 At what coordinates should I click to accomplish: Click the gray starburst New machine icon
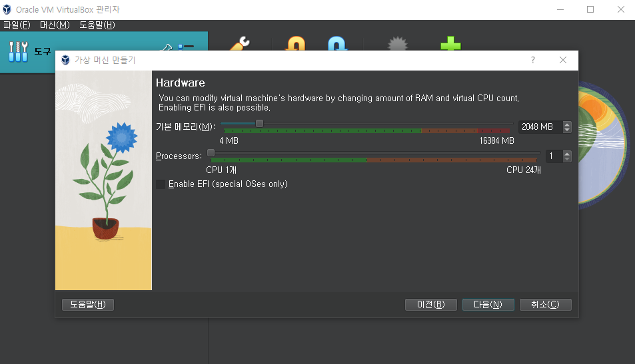(398, 43)
